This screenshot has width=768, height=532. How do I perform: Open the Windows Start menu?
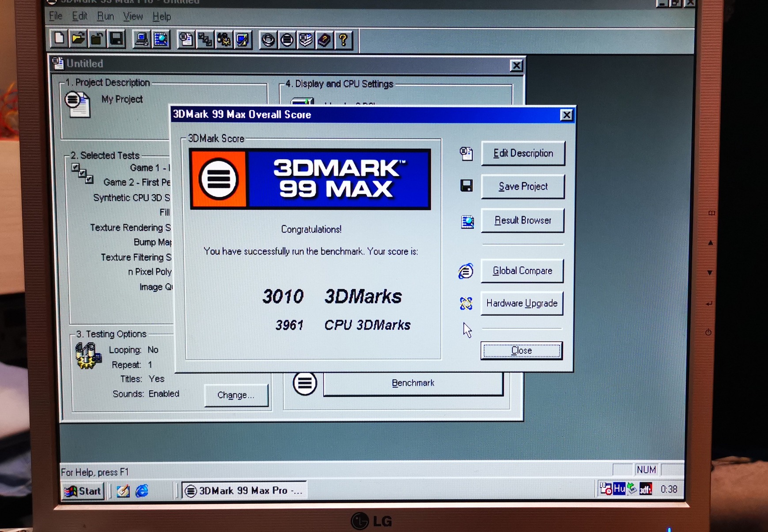tap(84, 491)
